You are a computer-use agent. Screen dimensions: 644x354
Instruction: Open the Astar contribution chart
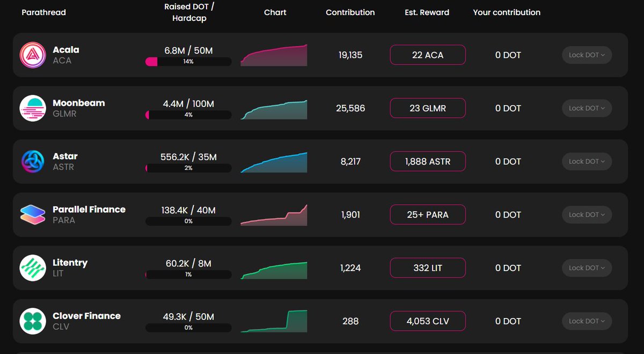click(274, 162)
